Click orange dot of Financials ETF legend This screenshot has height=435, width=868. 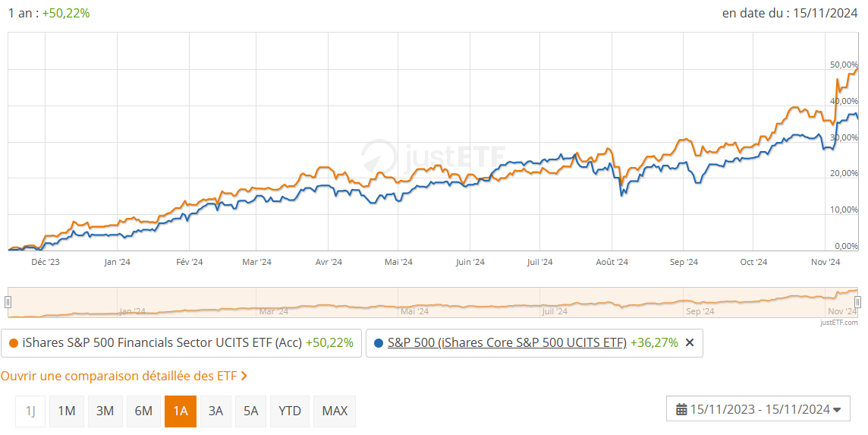coord(14,344)
